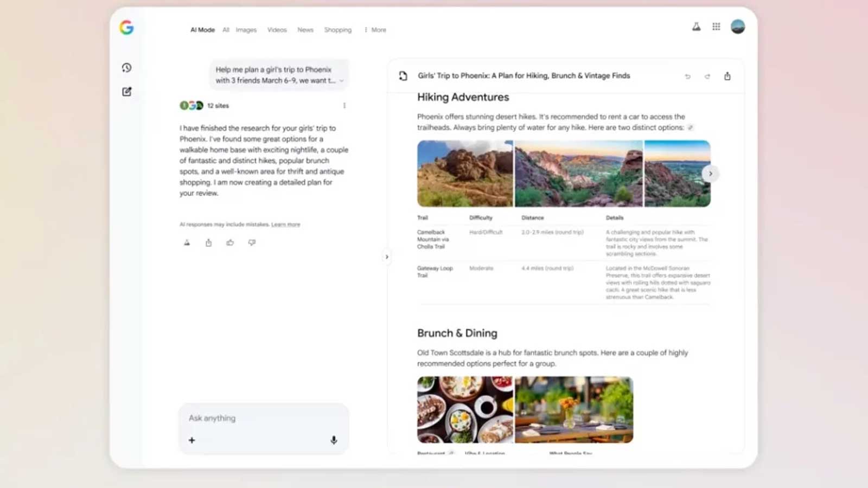Collapse the plan panel with divider arrow
Image resolution: width=868 pixels, height=488 pixels.
tap(387, 256)
